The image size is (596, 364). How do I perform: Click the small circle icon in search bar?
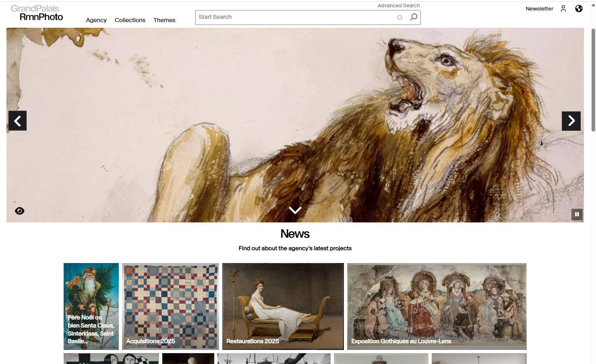pos(399,17)
